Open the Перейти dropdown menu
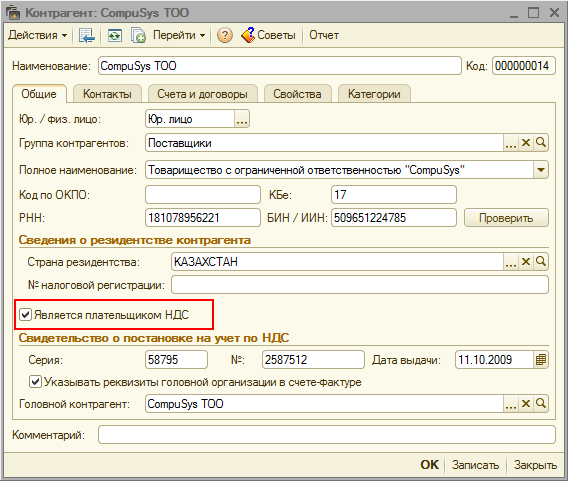 179,35
